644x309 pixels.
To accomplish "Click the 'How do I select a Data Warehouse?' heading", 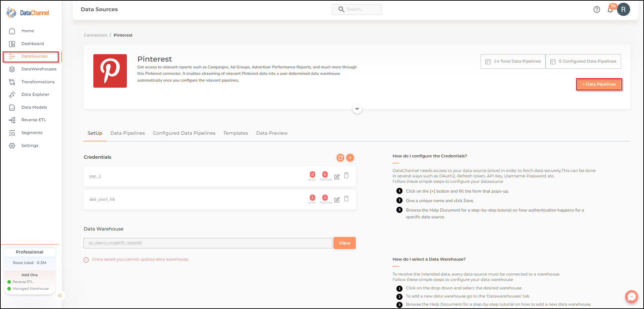I will [x=429, y=259].
